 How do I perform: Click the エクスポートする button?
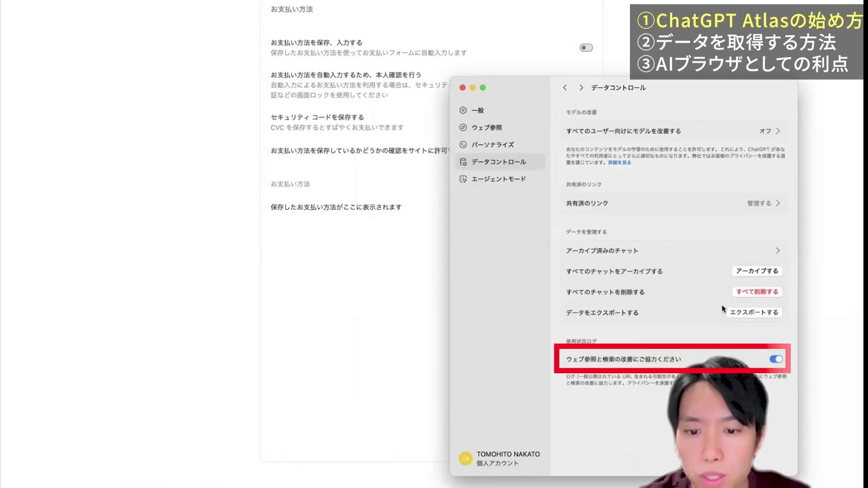point(754,312)
